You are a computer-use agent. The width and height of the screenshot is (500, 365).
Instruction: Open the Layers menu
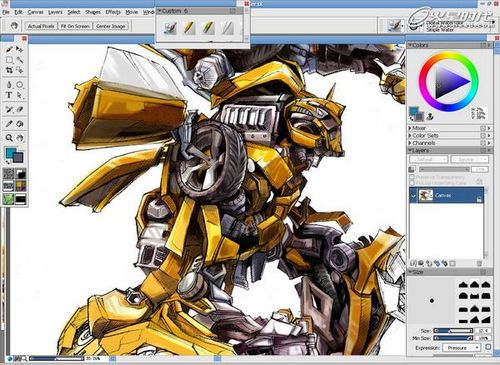[55, 12]
